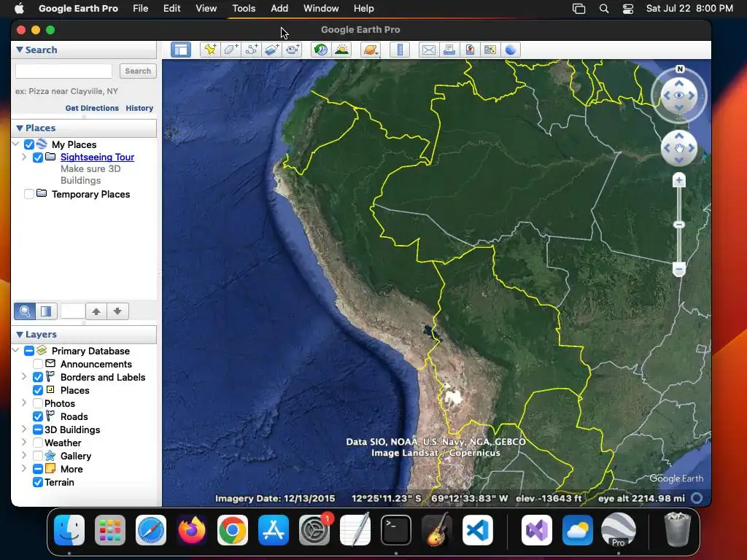Open the Edit menu
Screen dimensions: 747x560
tap(171, 9)
